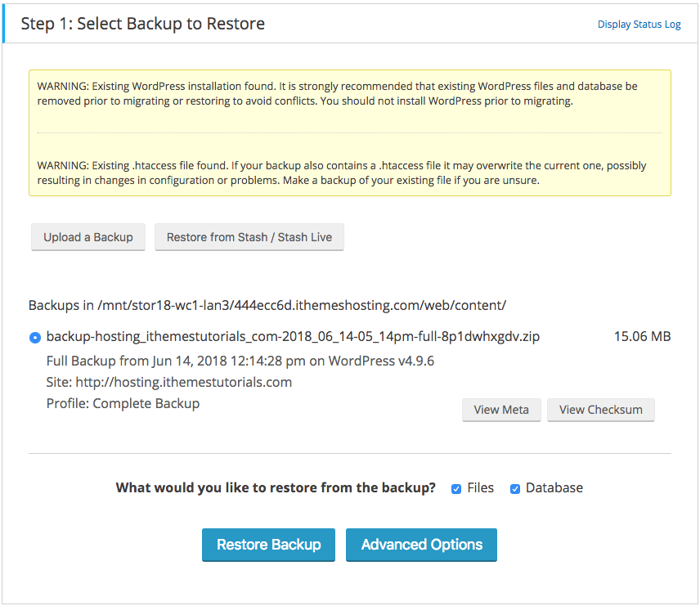Open View Meta for the backup
The width and height of the screenshot is (700, 606).
501,410
